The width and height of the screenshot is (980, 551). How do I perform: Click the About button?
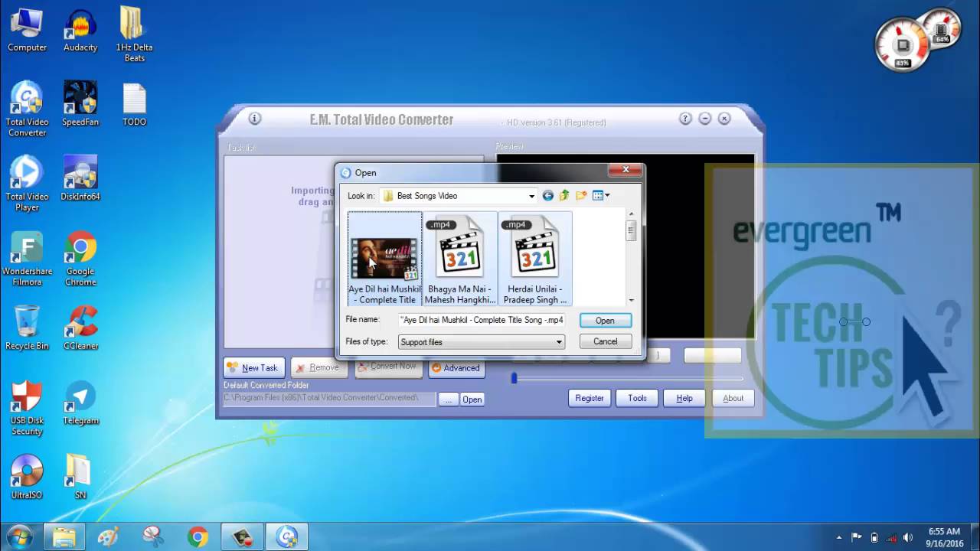[x=733, y=398]
